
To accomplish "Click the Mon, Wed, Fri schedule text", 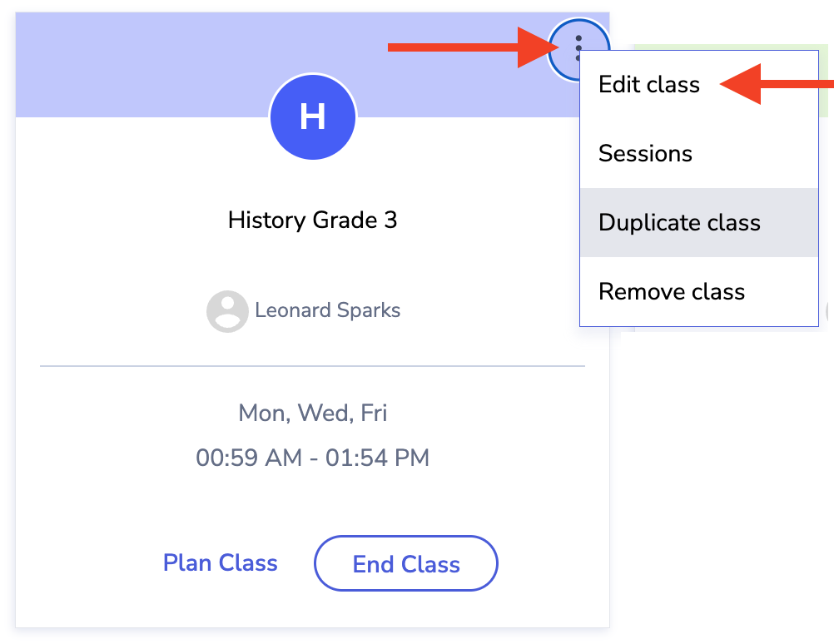I will (x=312, y=414).
